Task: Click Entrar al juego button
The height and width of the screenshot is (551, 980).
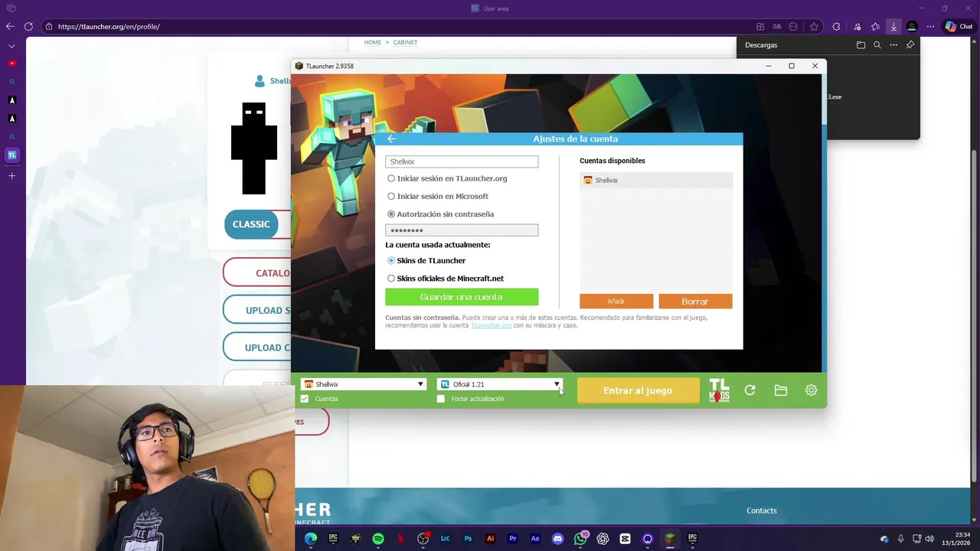Action: [638, 390]
